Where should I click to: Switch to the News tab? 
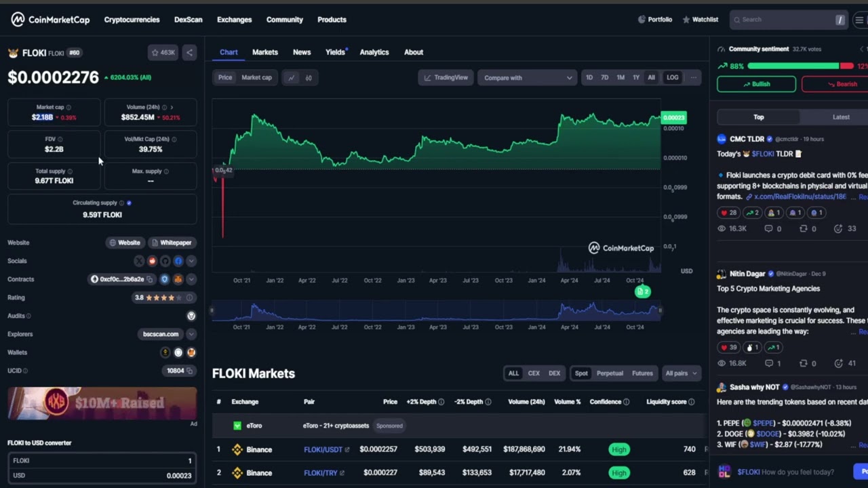302,52
